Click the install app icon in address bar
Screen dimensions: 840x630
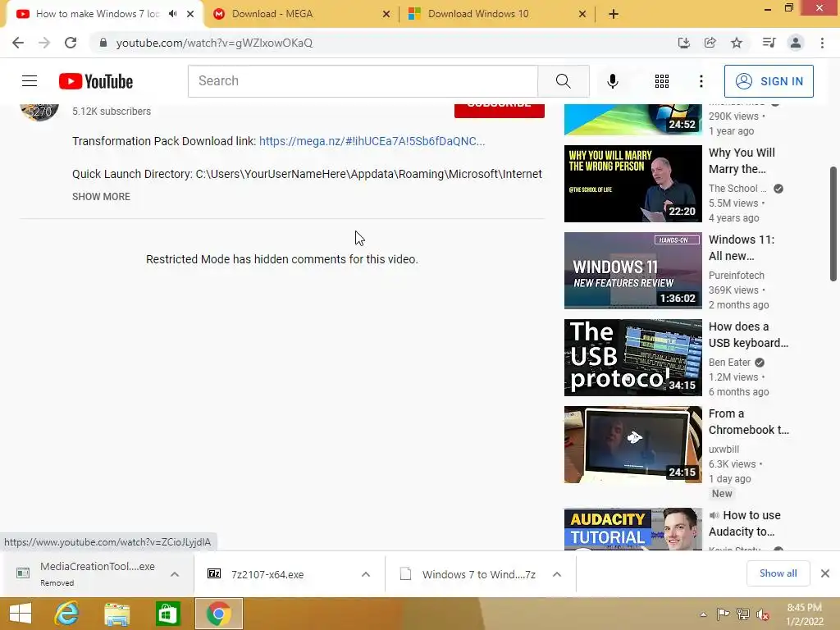pos(684,43)
